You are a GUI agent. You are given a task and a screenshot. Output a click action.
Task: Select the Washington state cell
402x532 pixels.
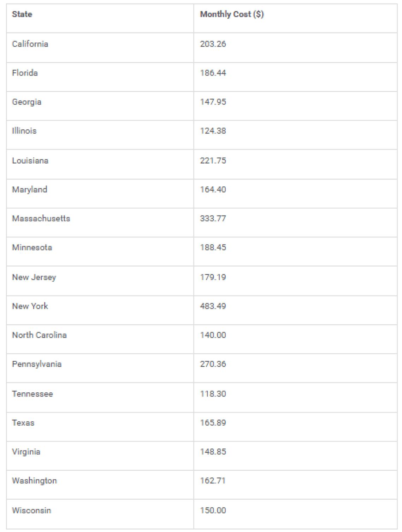[x=34, y=481]
